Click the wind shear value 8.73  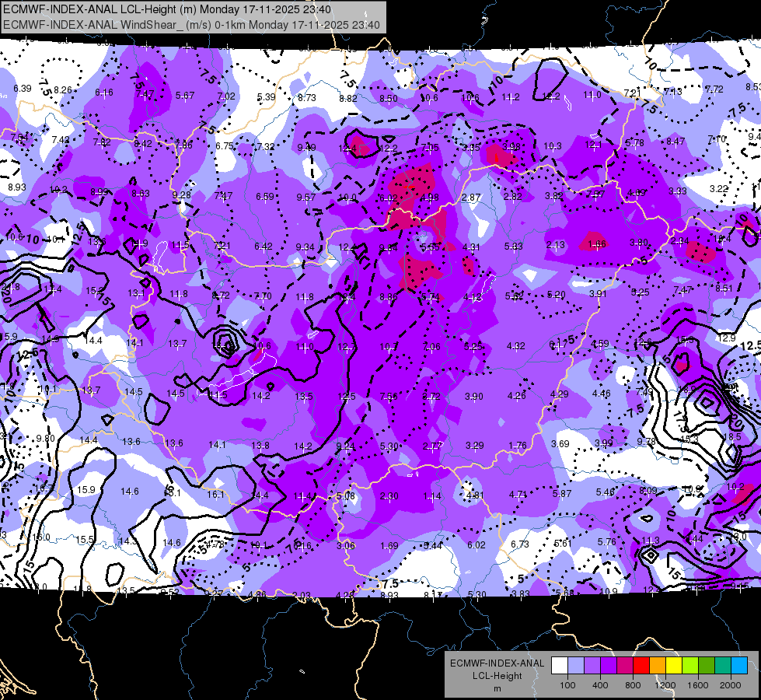click(307, 98)
